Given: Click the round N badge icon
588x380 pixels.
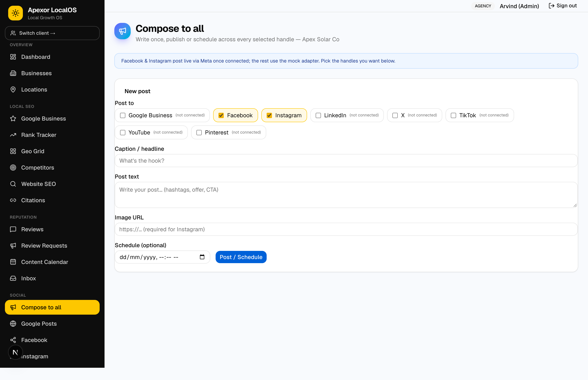Looking at the screenshot, I should (x=16, y=352).
